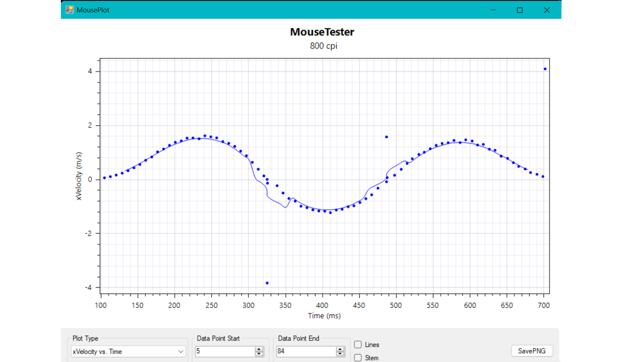Enable the Lines checkbox
This screenshot has height=362, width=644.
click(x=358, y=344)
